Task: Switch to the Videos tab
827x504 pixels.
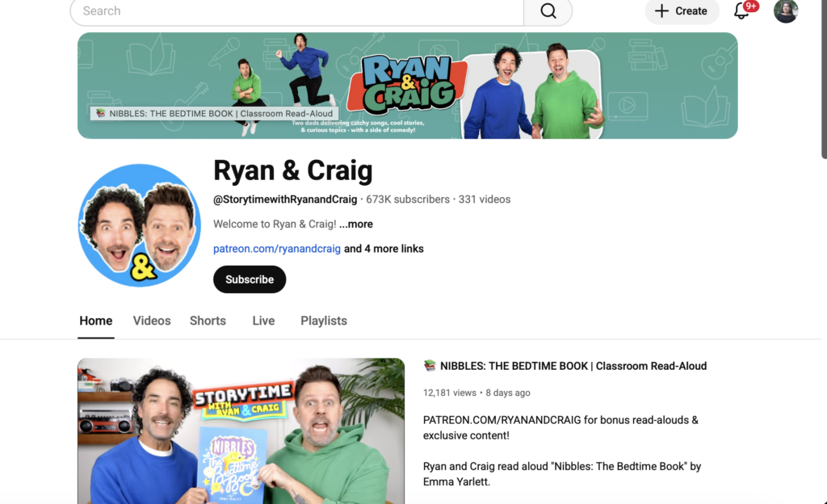Action: tap(151, 321)
